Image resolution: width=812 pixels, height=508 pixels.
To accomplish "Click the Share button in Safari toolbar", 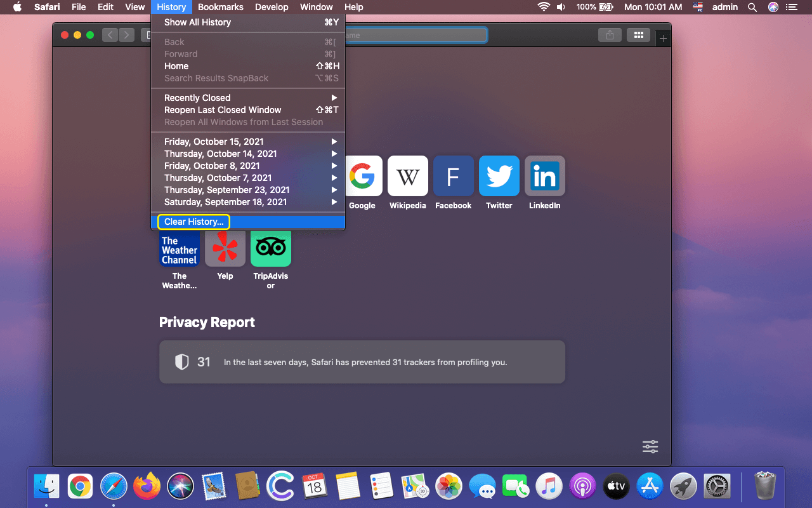I will point(610,36).
